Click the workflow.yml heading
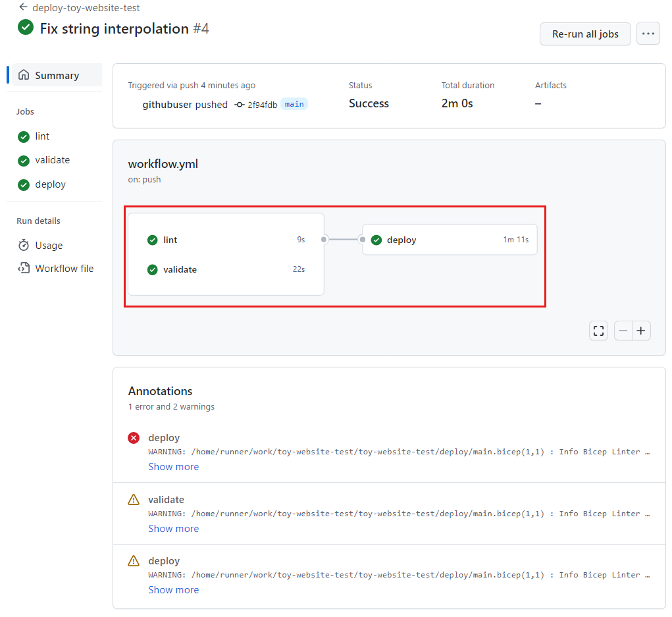 163,164
